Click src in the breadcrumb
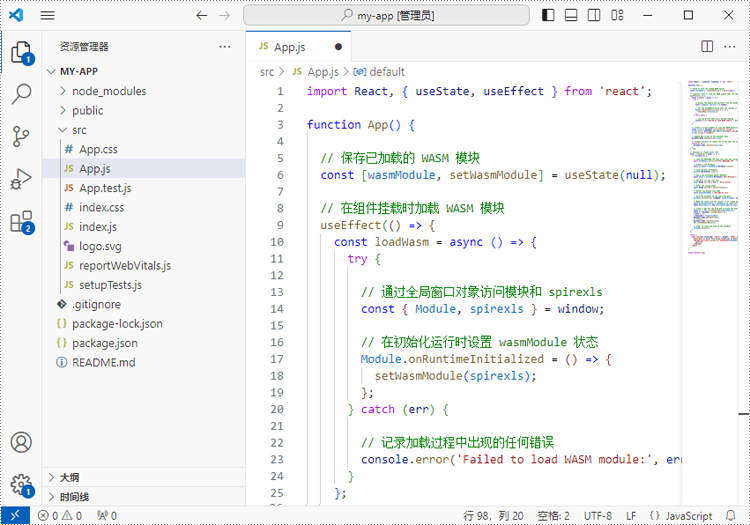 [267, 72]
